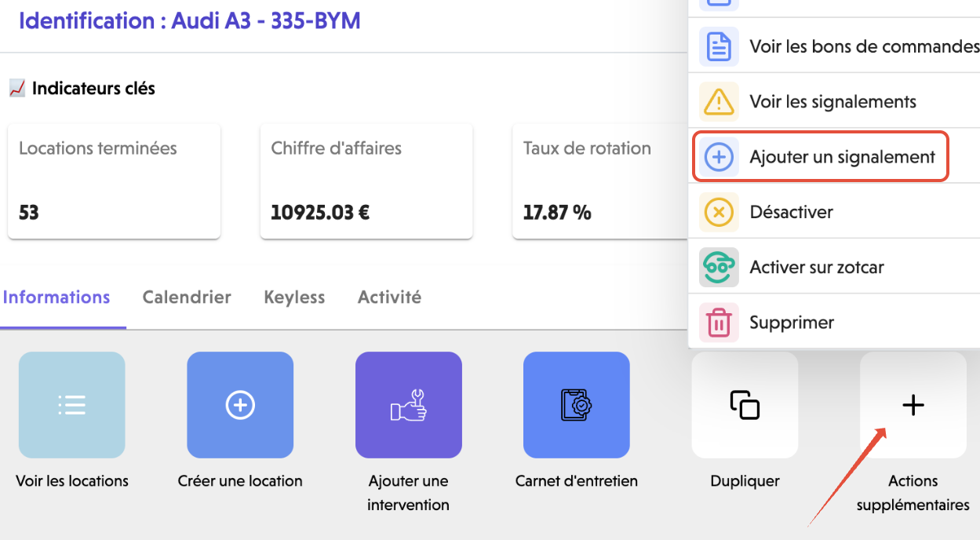Switch to the Informations tab
The image size is (980, 540).
coord(56,297)
